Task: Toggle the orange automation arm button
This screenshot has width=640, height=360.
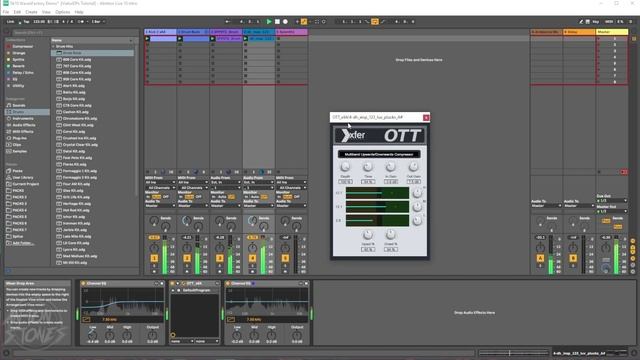Action: pos(304,22)
